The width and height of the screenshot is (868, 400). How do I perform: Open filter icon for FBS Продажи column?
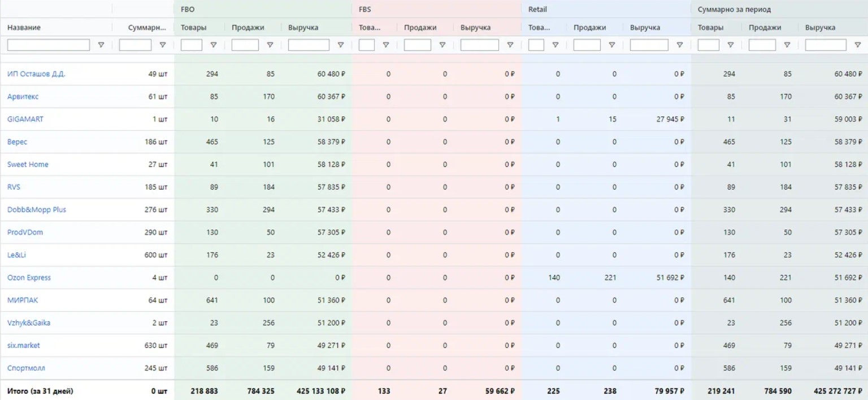coord(442,45)
